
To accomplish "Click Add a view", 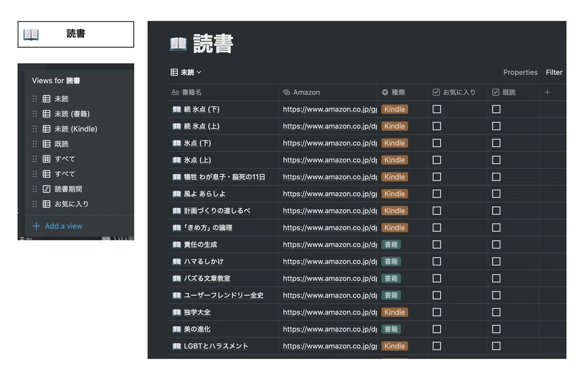I will point(57,226).
